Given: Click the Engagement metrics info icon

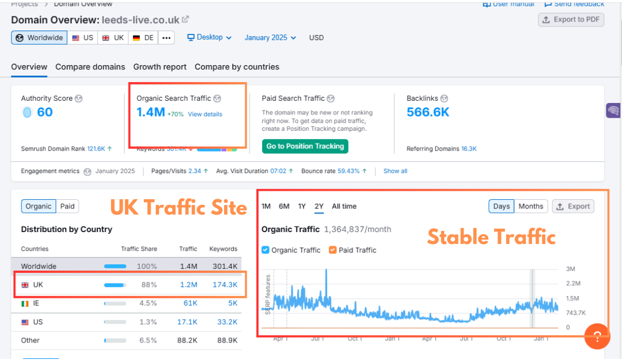Looking at the screenshot, I should click(87, 172).
